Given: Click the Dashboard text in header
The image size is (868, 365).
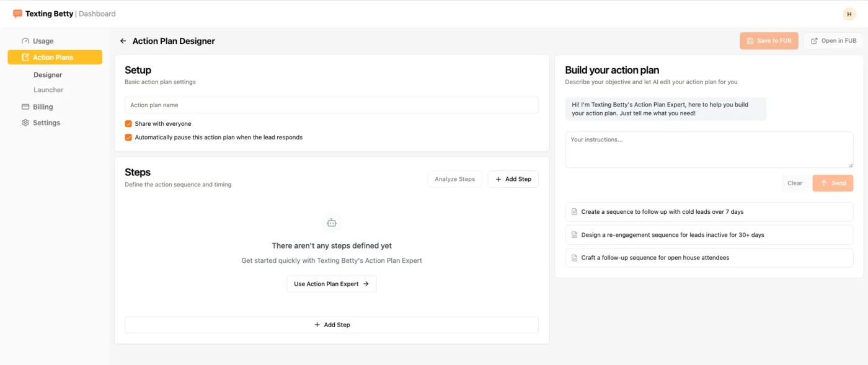Looking at the screenshot, I should tap(97, 14).
